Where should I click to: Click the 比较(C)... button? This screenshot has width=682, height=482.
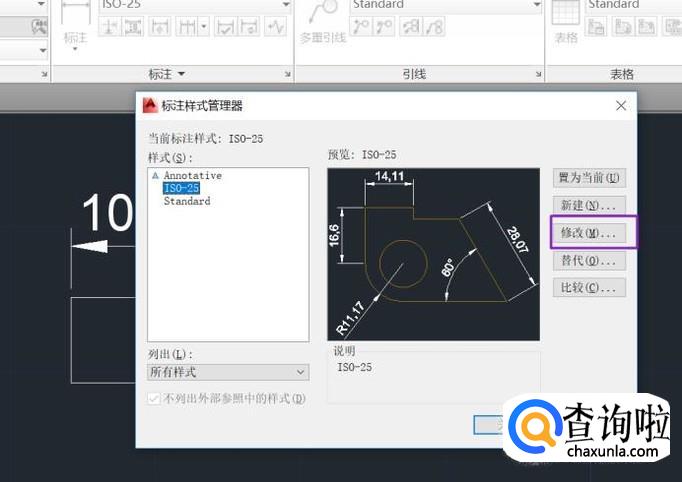coord(589,288)
